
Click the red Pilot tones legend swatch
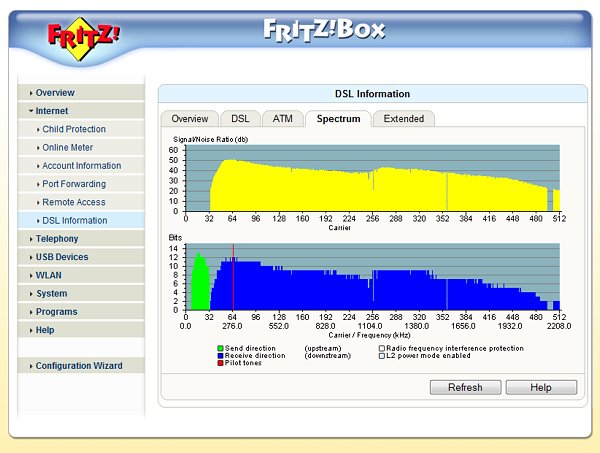pyautogui.click(x=220, y=363)
